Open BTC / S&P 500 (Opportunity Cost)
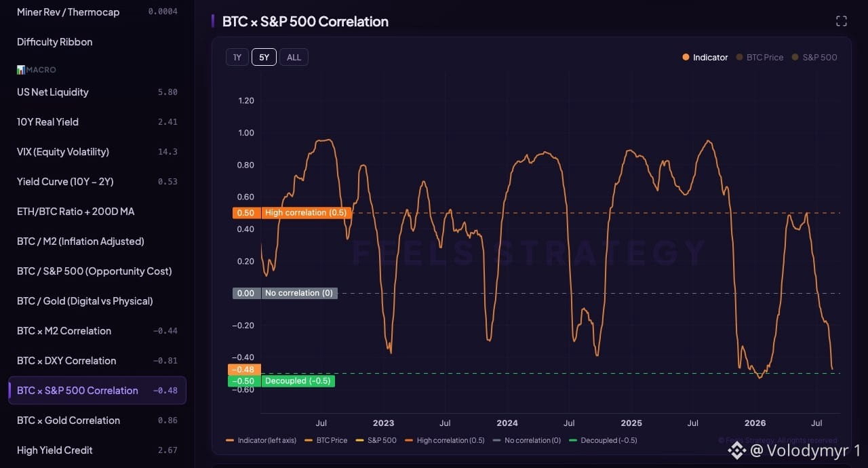 click(97, 271)
